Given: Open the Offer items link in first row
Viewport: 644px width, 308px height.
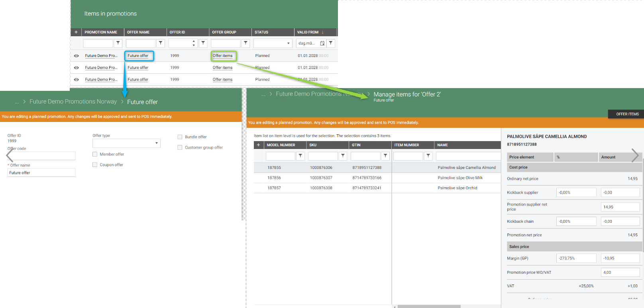Looking at the screenshot, I should pos(222,56).
